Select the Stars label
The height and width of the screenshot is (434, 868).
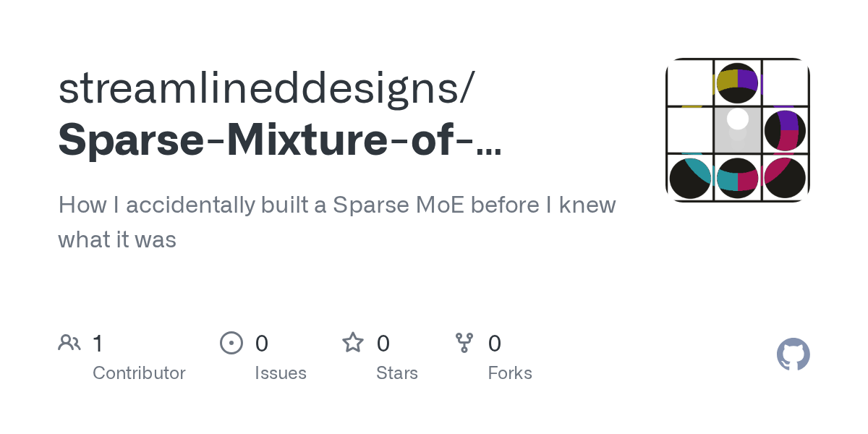pyautogui.click(x=397, y=373)
